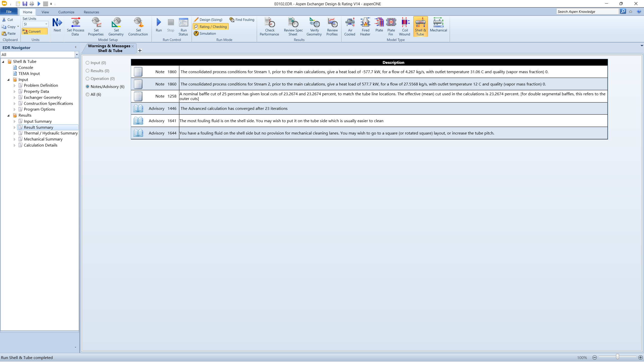Image resolution: width=644 pixels, height=362 pixels.
Task: Adjust the zoom slider handle
Action: click(x=617, y=357)
